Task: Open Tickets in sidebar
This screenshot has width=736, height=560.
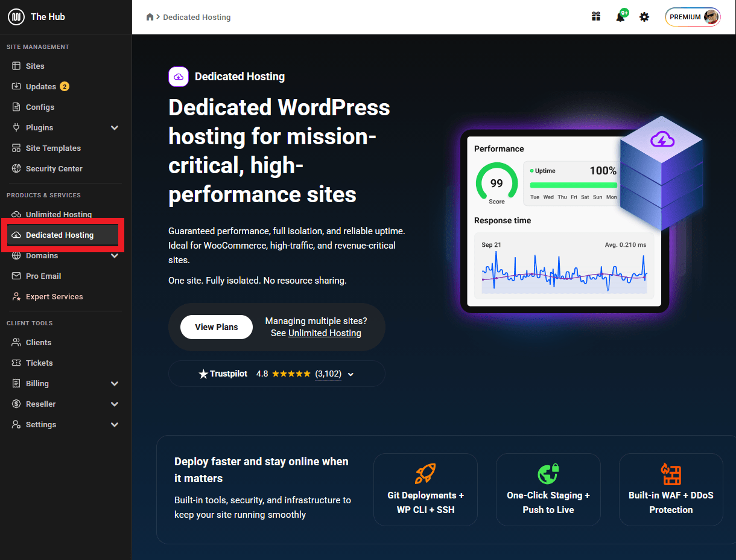Action: [x=66, y=363]
